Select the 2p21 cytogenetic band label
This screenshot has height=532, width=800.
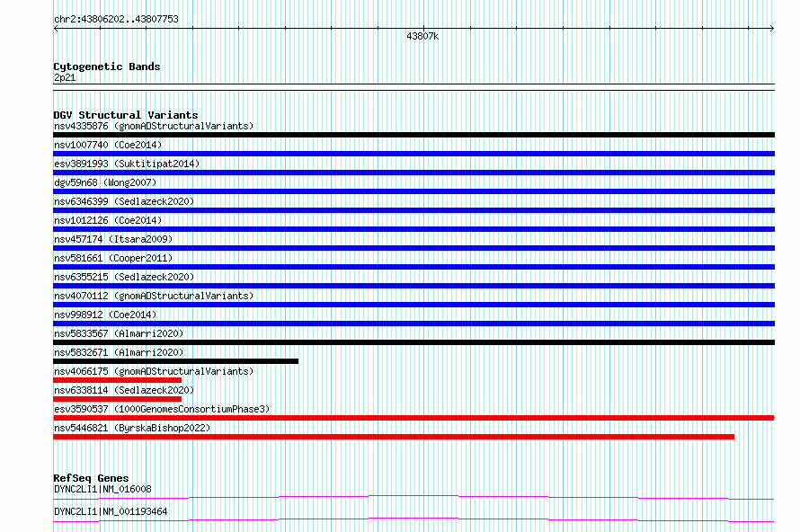(65, 77)
